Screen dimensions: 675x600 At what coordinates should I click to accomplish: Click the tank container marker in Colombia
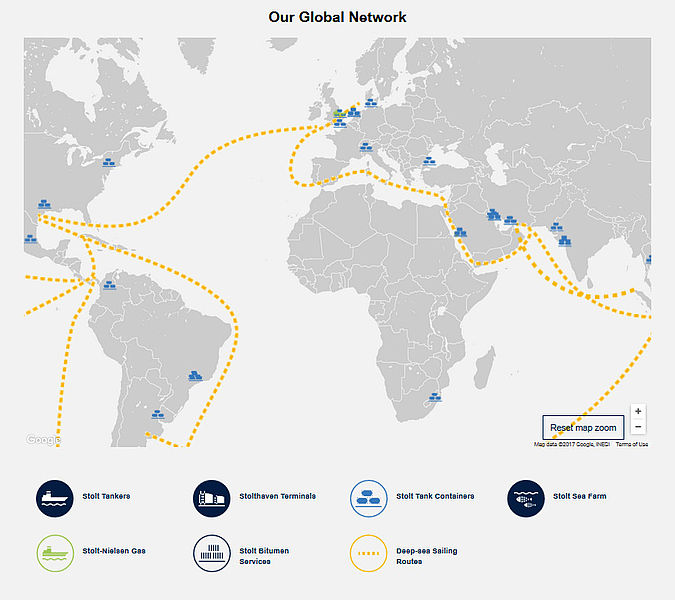pyautogui.click(x=108, y=283)
